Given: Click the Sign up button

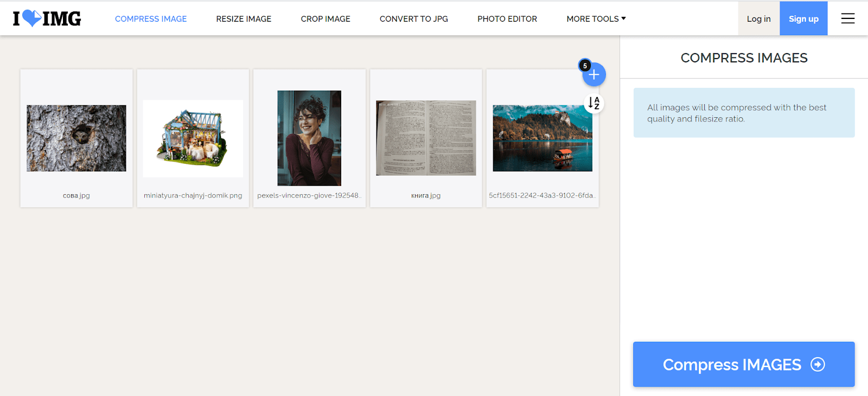Looking at the screenshot, I should coord(803,18).
